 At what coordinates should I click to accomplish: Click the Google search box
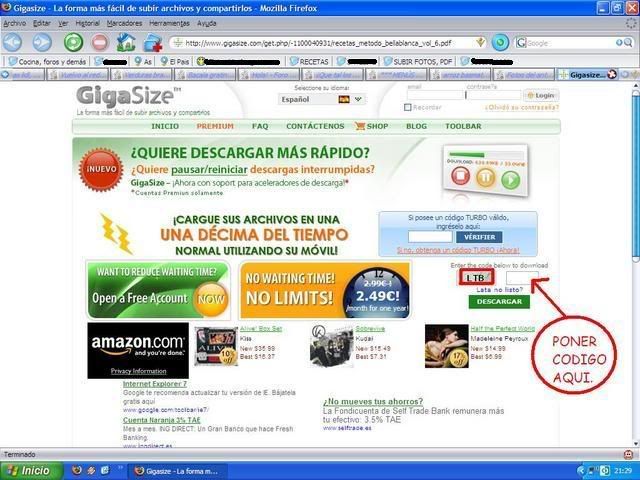pyautogui.click(x=571, y=42)
